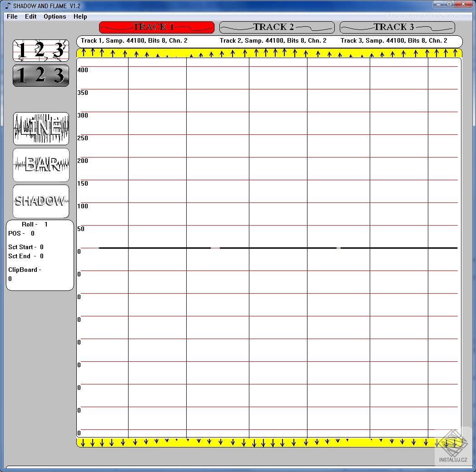
Task: Click the Sct End - 0 readout
Action: 26,256
